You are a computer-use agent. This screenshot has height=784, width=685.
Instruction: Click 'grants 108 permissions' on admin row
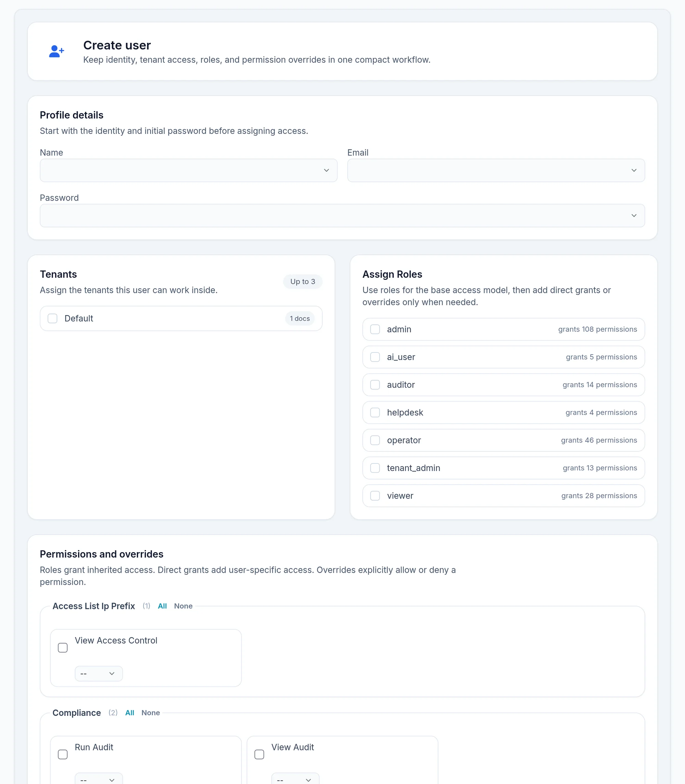pos(597,329)
